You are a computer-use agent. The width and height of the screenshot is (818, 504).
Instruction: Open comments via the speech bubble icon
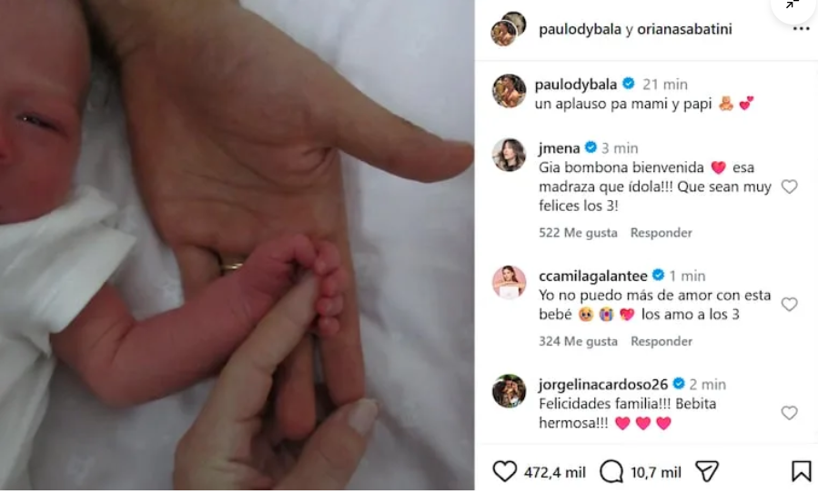(x=611, y=471)
